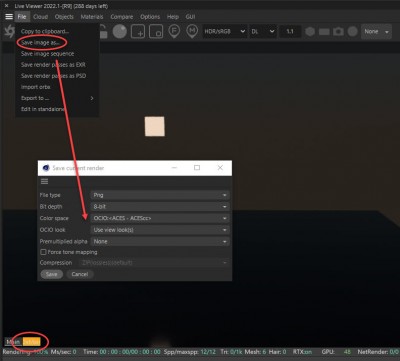Open the Color space OCIO dropdown

click(160, 218)
